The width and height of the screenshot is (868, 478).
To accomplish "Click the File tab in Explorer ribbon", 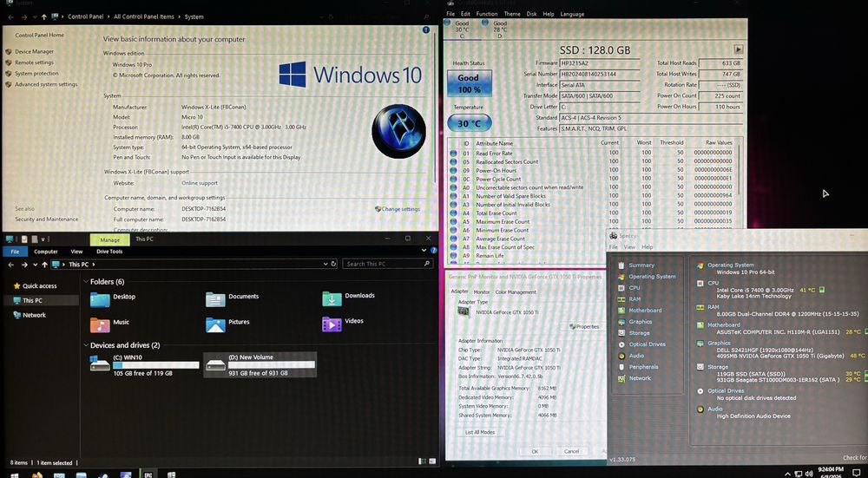I will pos(15,252).
